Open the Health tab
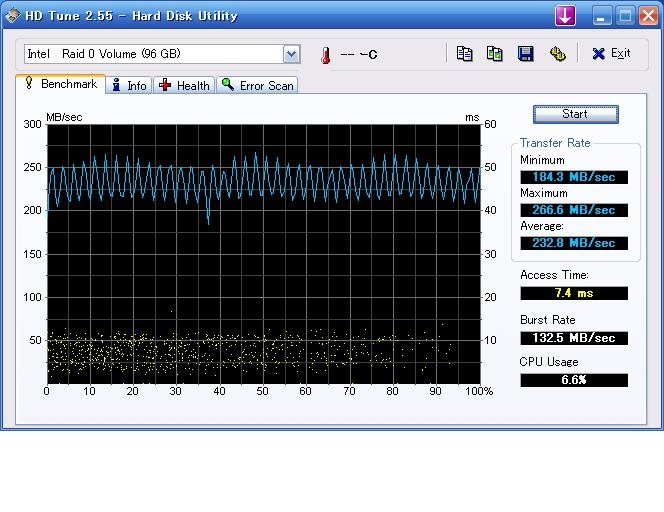664x512 pixels. 184,86
